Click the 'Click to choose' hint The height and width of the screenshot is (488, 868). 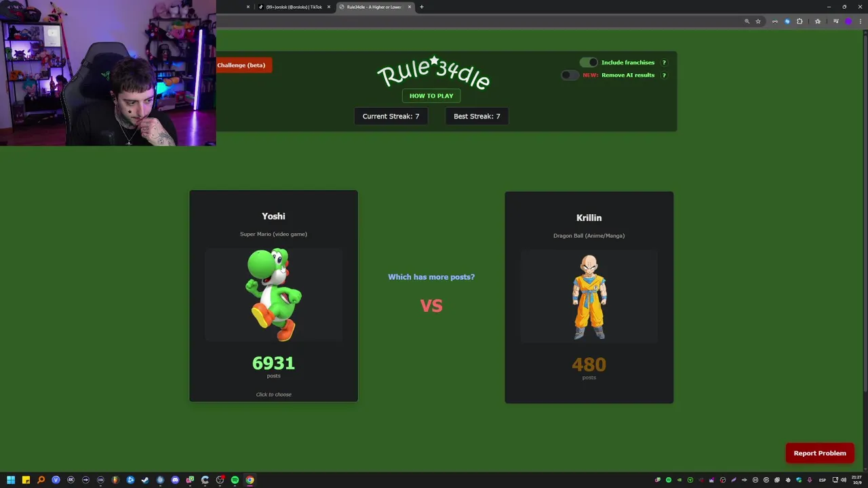coord(273,394)
